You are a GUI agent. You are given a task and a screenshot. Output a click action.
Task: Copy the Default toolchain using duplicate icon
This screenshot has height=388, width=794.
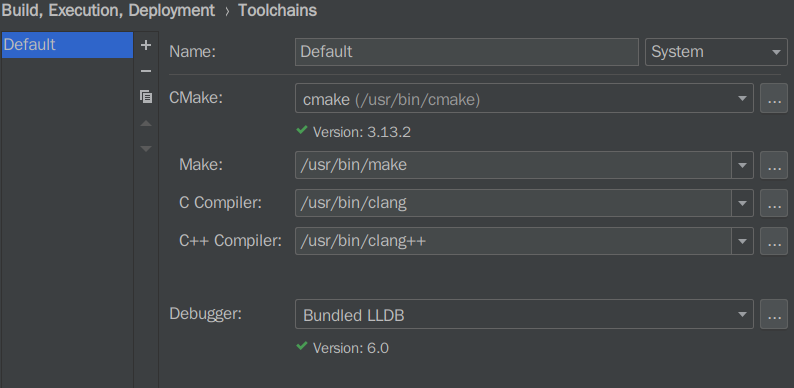(x=146, y=97)
